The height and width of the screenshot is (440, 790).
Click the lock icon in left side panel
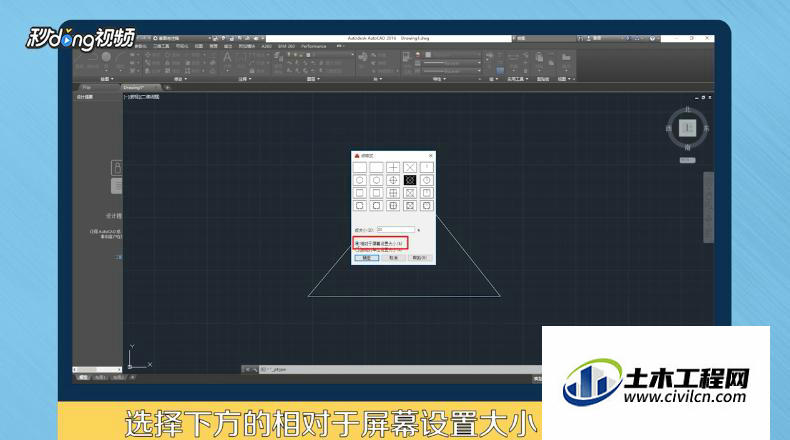point(116,167)
